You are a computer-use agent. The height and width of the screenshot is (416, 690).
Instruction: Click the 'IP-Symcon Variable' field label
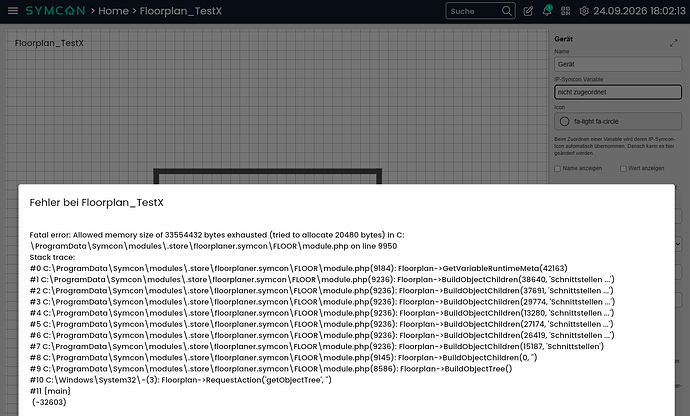pyautogui.click(x=579, y=79)
